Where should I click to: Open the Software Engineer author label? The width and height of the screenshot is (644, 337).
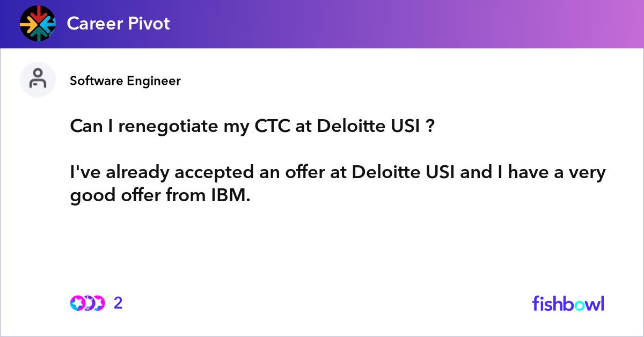pyautogui.click(x=125, y=81)
